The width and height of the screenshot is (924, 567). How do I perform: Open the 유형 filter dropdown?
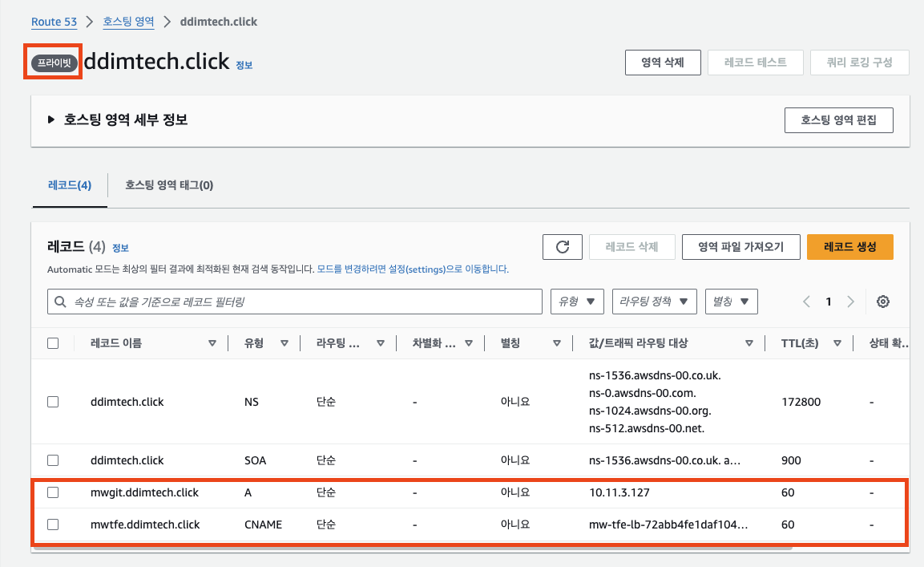click(577, 302)
